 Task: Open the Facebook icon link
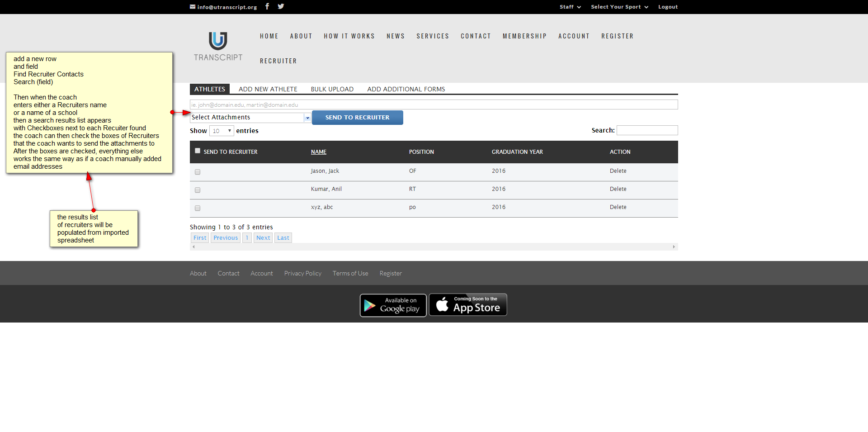tap(267, 6)
